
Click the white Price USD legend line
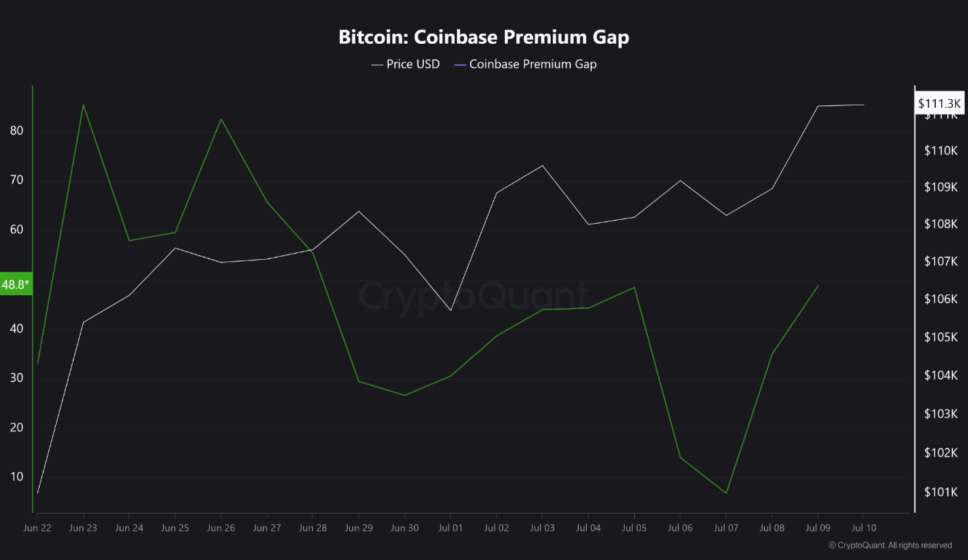click(377, 65)
